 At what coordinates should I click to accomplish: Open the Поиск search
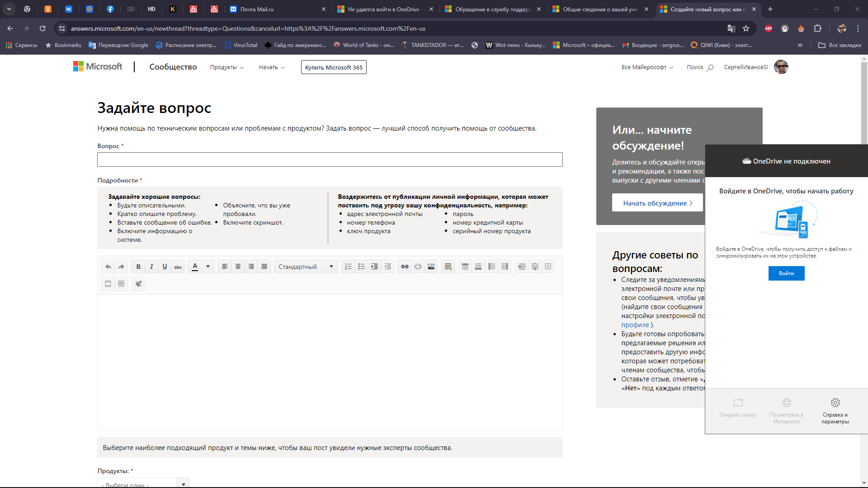pyautogui.click(x=700, y=67)
